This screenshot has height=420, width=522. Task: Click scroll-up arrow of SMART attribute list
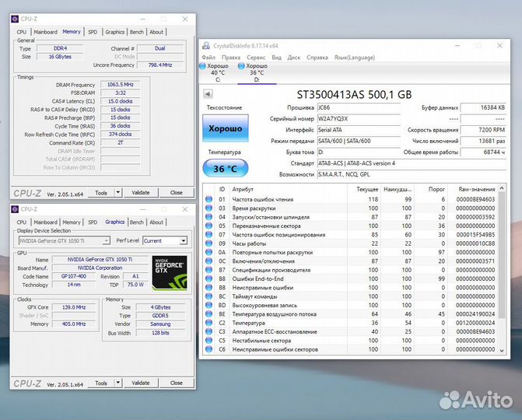[x=502, y=188]
